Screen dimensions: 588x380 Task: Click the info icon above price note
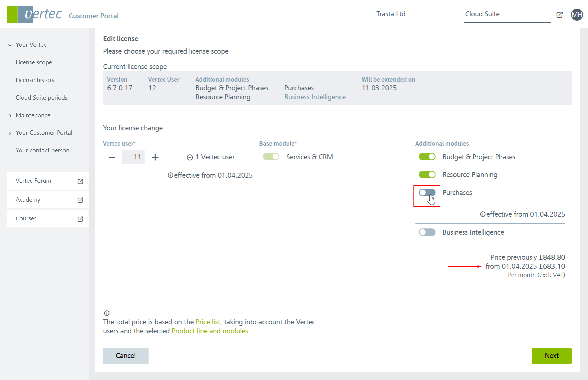(x=107, y=313)
